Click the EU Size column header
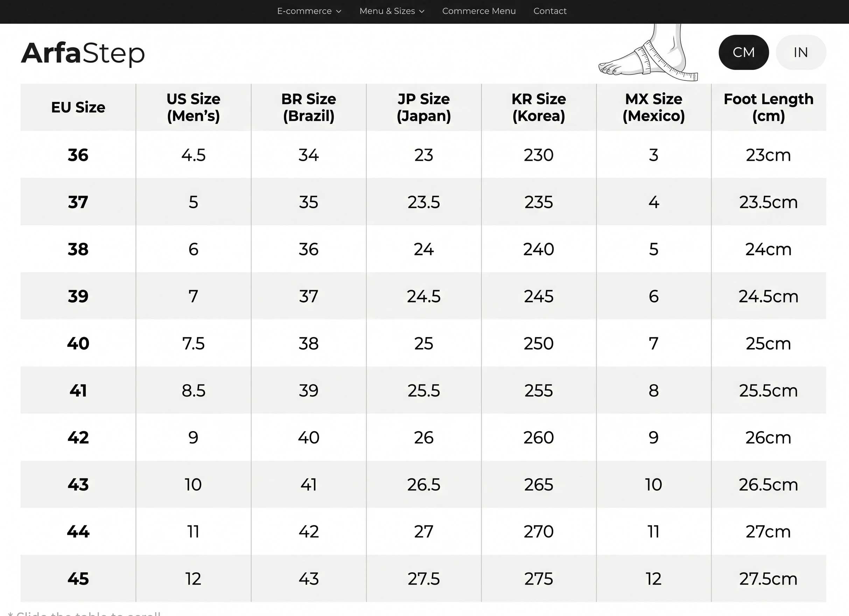The width and height of the screenshot is (849, 616). pyautogui.click(x=78, y=107)
